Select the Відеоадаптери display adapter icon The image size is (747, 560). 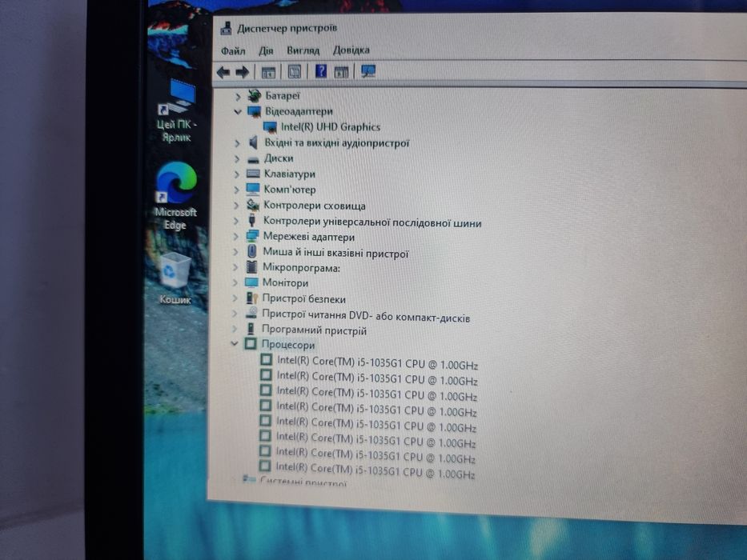(254, 112)
